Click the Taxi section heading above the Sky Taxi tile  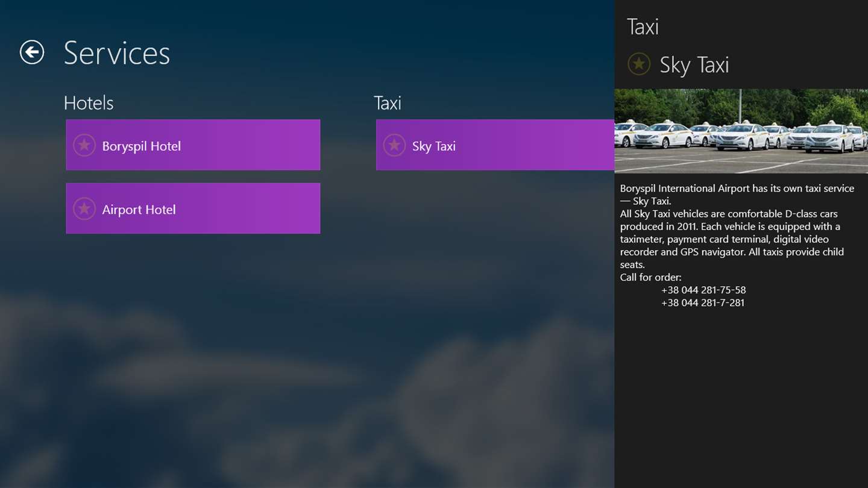(x=388, y=103)
